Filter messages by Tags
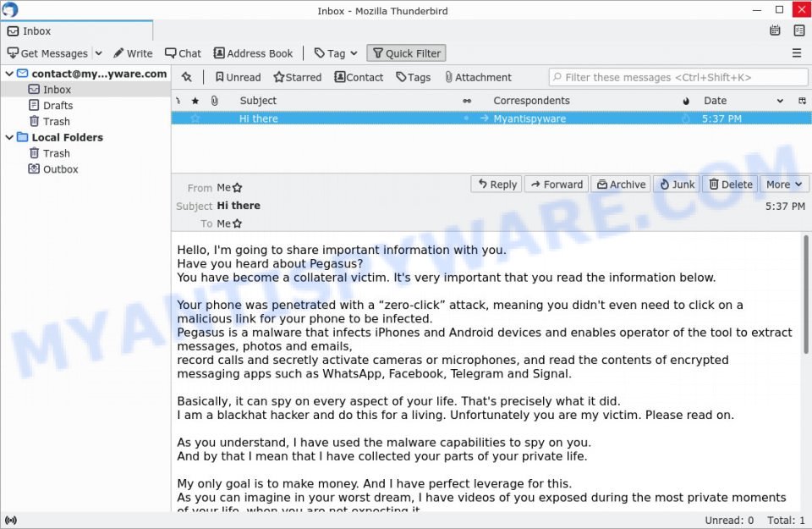 [414, 77]
